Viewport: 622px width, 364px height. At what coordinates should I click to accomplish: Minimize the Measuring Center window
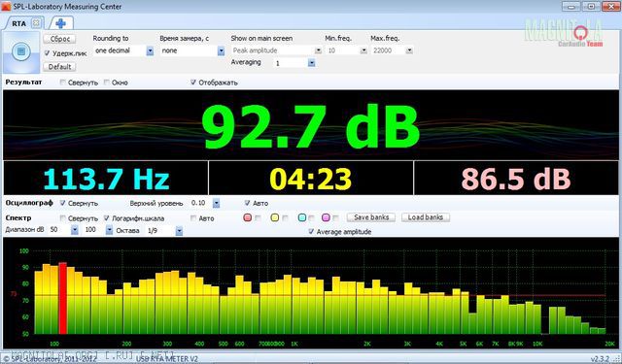(571, 7)
